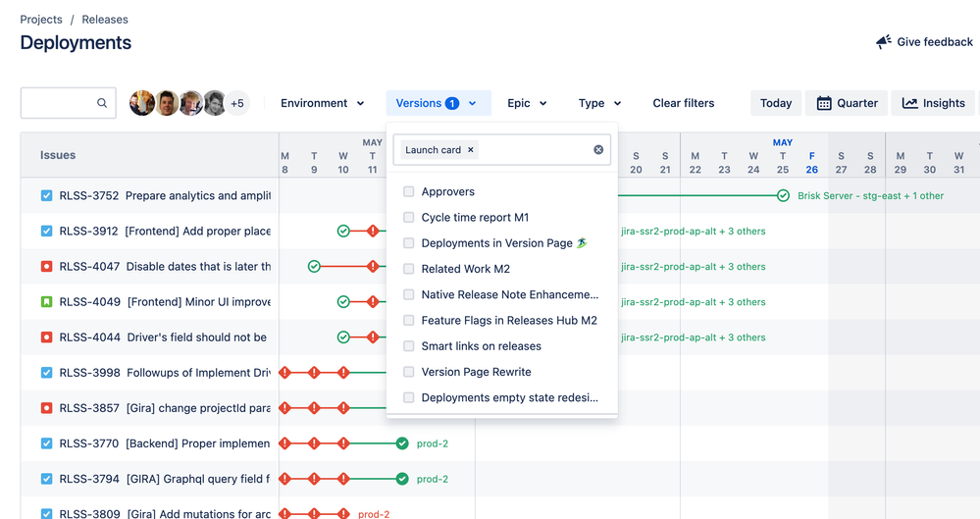This screenshot has height=519, width=980.
Task: Open the Epic filter dropdown
Action: [527, 103]
